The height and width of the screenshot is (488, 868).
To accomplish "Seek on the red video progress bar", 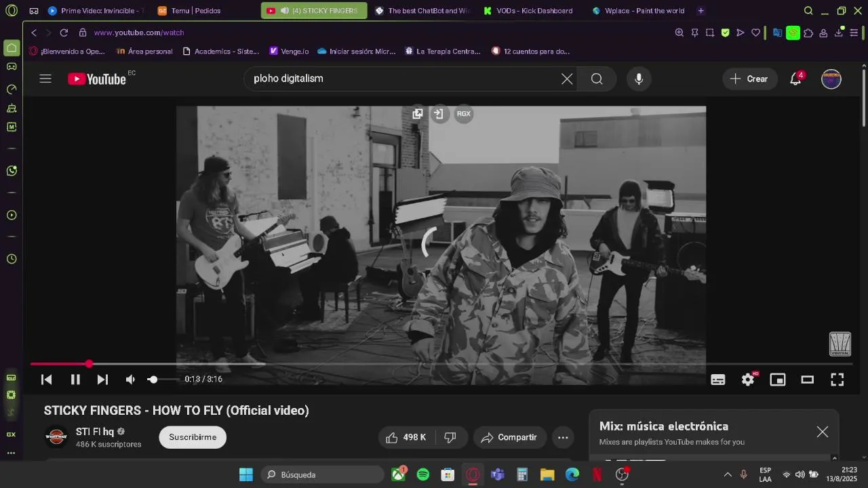I will (441, 364).
